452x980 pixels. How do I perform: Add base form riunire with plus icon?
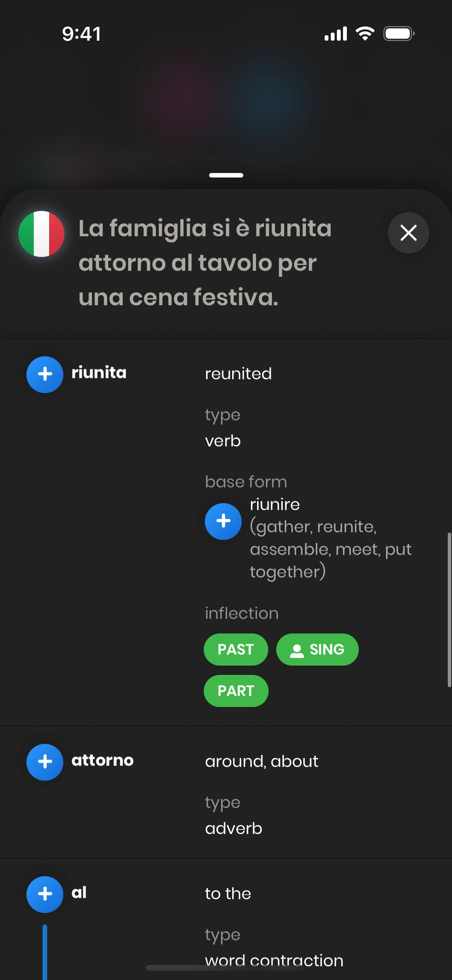223,521
